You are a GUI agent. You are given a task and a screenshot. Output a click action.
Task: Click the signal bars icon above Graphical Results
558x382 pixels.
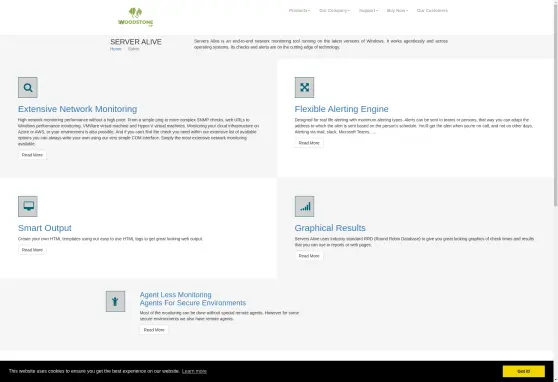coord(304,206)
